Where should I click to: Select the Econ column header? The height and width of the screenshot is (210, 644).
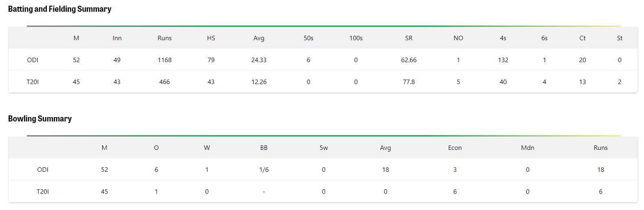pyautogui.click(x=455, y=148)
